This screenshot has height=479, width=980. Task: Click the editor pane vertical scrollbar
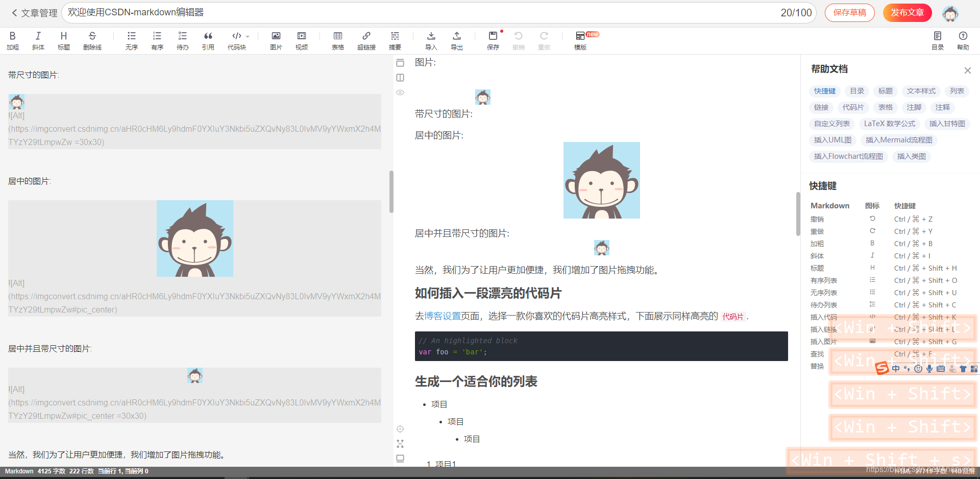pos(391,191)
